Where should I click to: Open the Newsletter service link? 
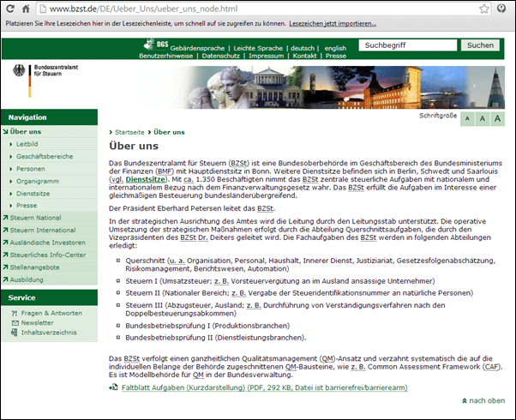coord(38,323)
